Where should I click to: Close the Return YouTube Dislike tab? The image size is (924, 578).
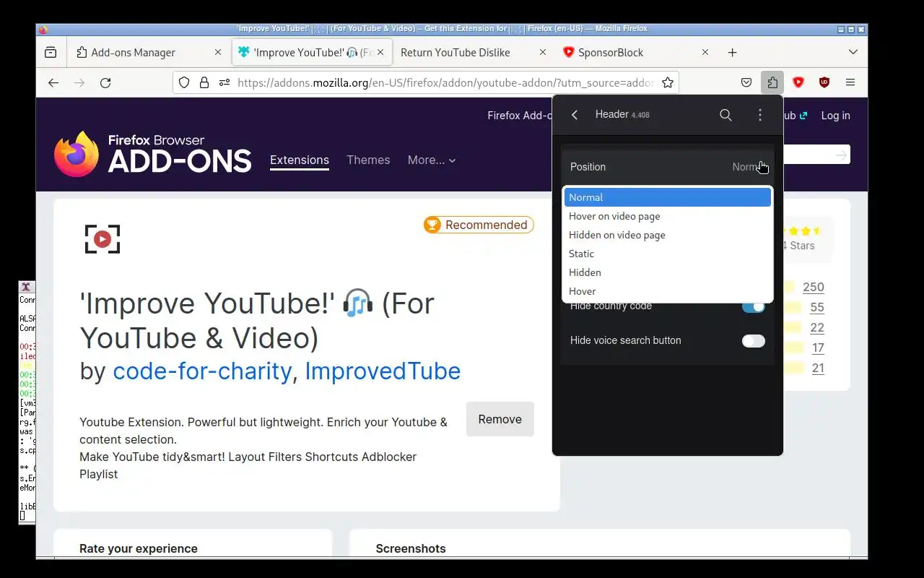coord(543,52)
